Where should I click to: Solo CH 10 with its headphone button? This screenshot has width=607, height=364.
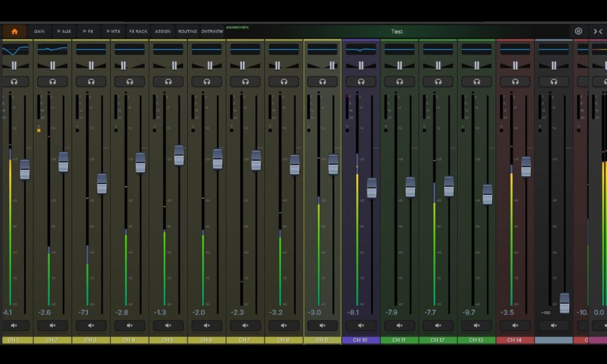click(x=361, y=81)
